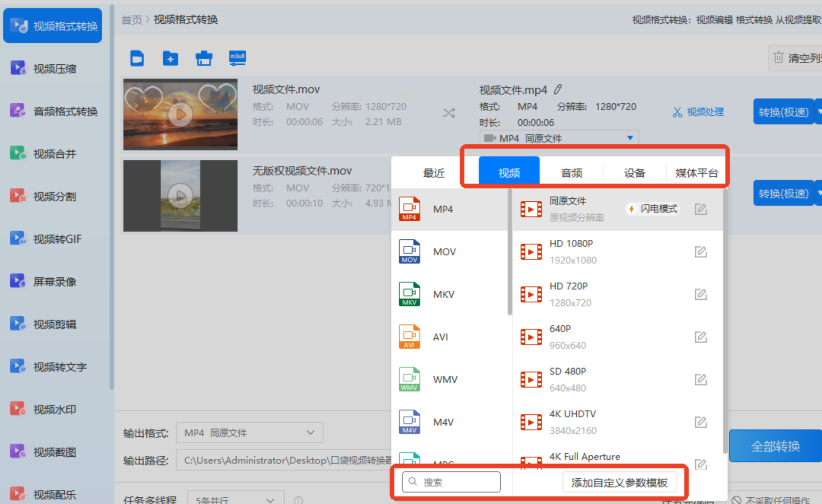
Task: Click 添加自定义参数模板 button
Action: click(x=619, y=482)
